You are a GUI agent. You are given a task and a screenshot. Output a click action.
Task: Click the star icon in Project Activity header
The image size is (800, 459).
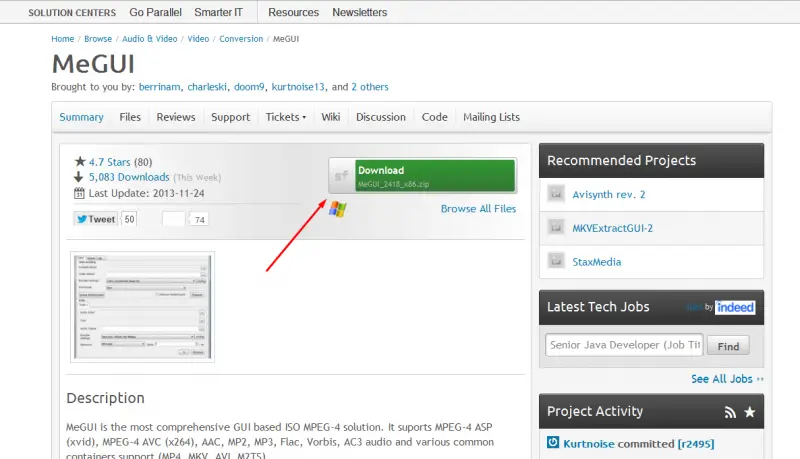click(x=749, y=412)
